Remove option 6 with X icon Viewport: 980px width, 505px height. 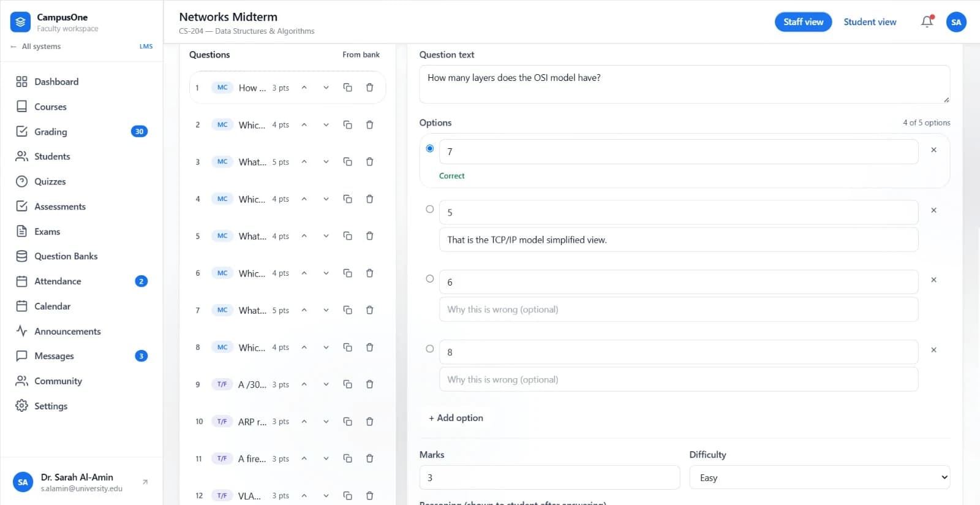pos(933,279)
